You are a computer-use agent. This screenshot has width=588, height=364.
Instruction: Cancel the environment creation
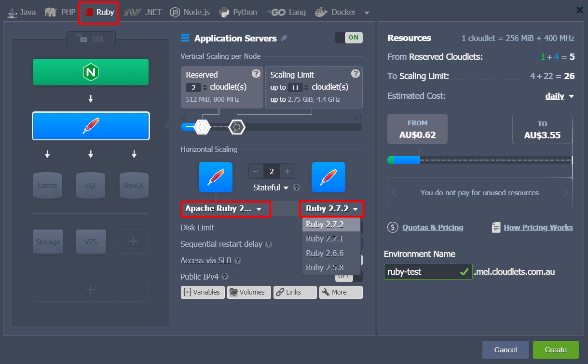pyautogui.click(x=506, y=350)
